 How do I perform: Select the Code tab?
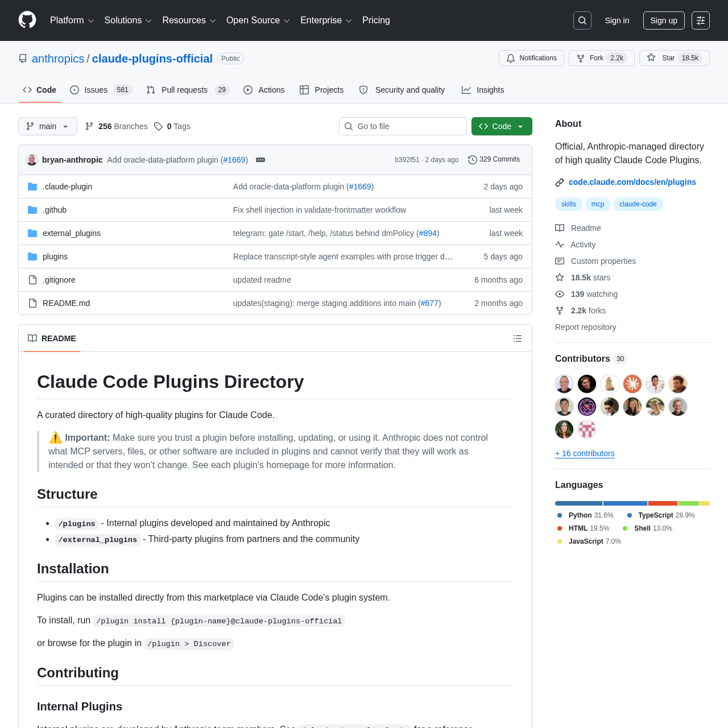tap(40, 90)
